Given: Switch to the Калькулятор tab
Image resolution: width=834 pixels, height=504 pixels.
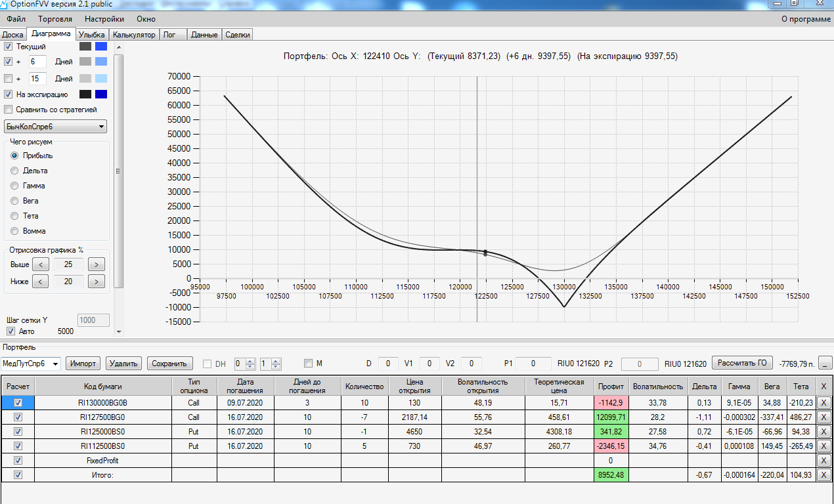Looking at the screenshot, I should 133,35.
